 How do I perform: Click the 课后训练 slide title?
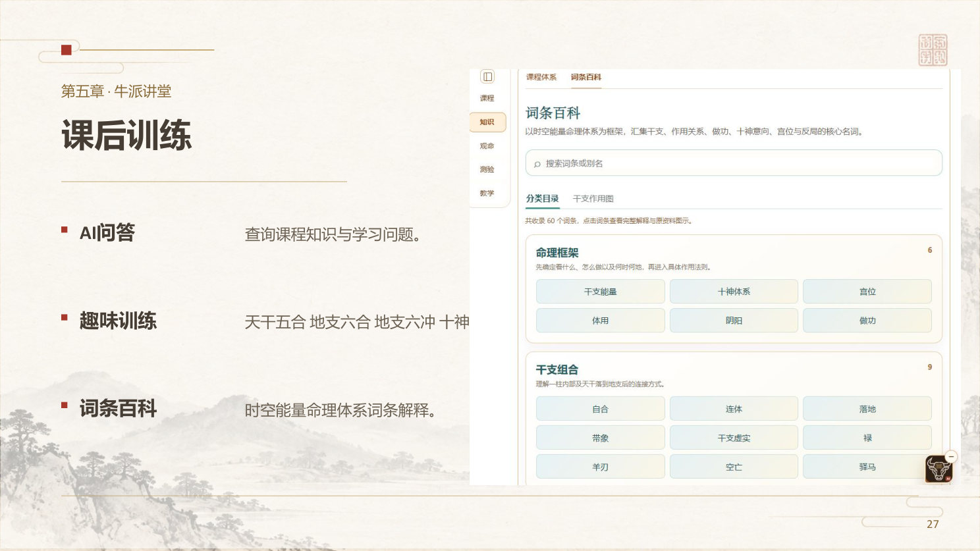[126, 136]
